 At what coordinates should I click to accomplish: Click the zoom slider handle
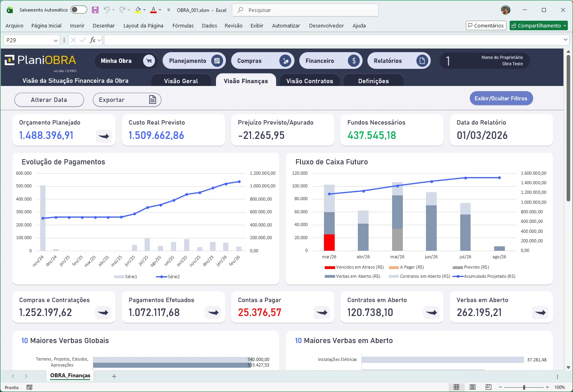click(524, 387)
